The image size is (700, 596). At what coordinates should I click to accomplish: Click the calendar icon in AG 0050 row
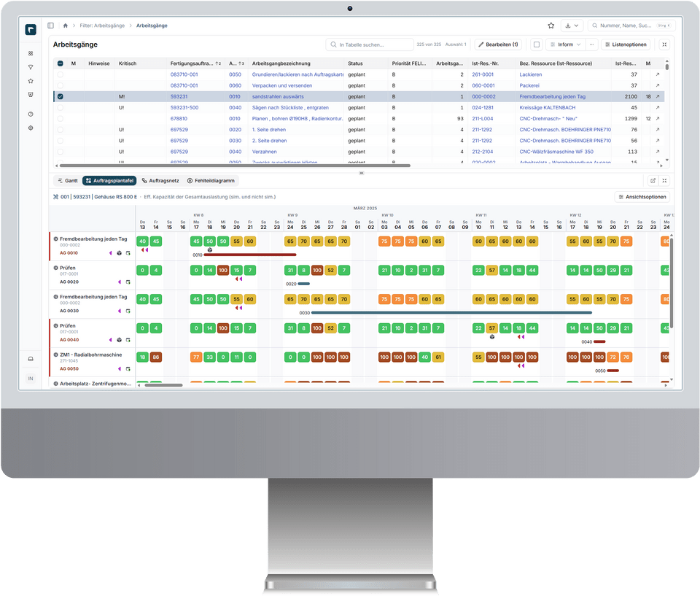click(128, 369)
